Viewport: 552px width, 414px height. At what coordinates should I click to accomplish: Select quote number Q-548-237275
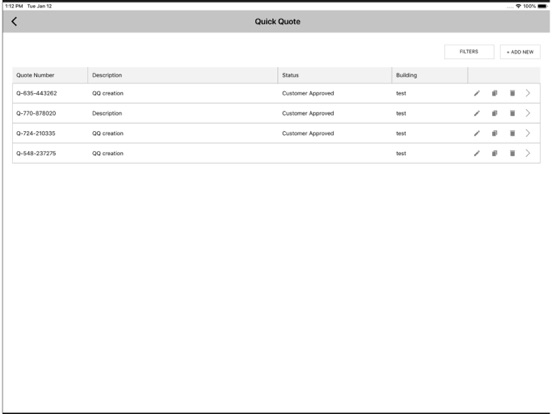(x=36, y=153)
